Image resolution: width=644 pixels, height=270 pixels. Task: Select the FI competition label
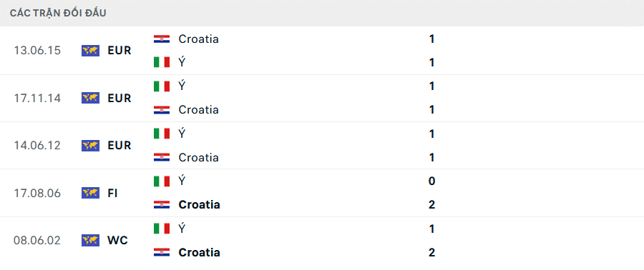(x=113, y=193)
